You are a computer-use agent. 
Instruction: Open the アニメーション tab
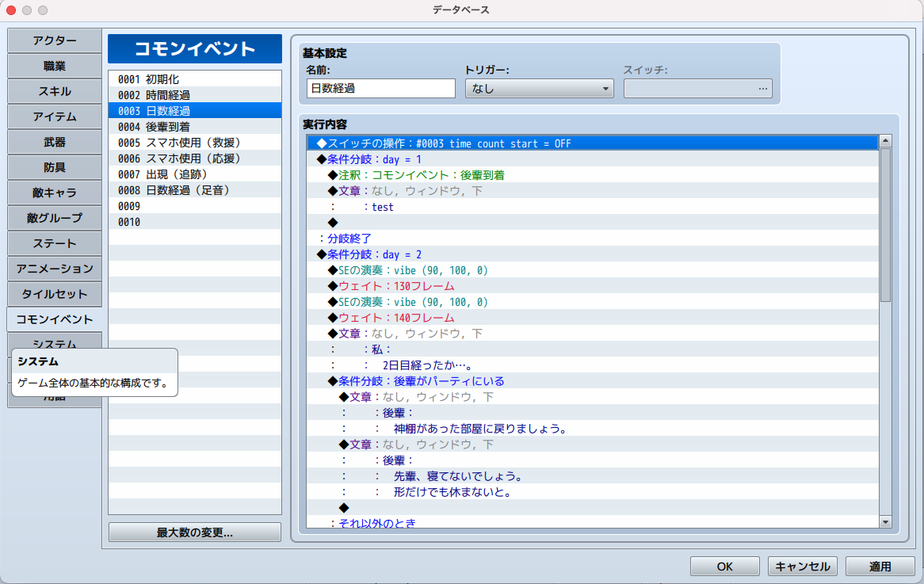[55, 269]
